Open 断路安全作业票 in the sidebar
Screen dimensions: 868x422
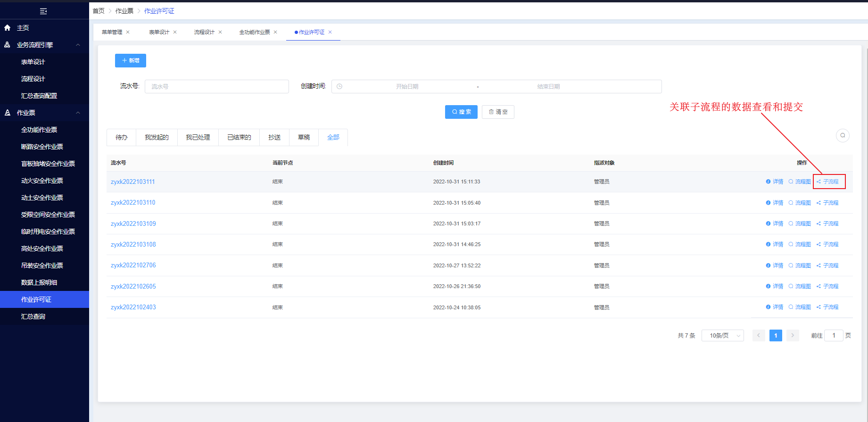click(44, 147)
